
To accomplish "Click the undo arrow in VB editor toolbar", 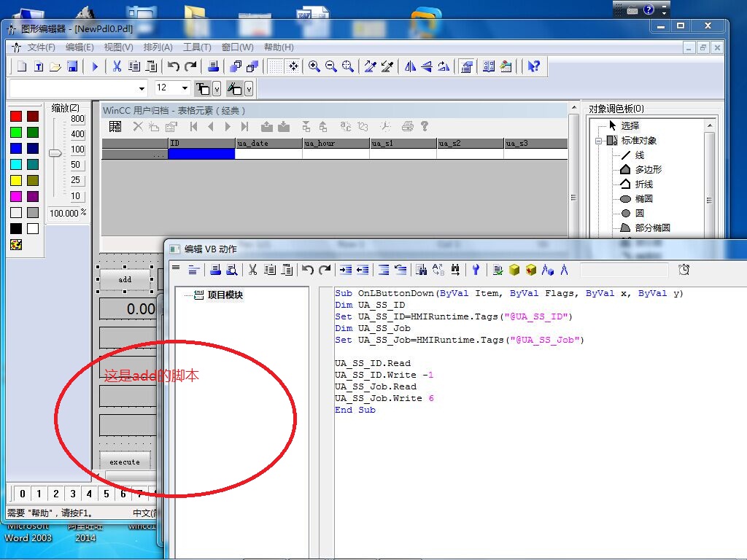I will pyautogui.click(x=308, y=270).
